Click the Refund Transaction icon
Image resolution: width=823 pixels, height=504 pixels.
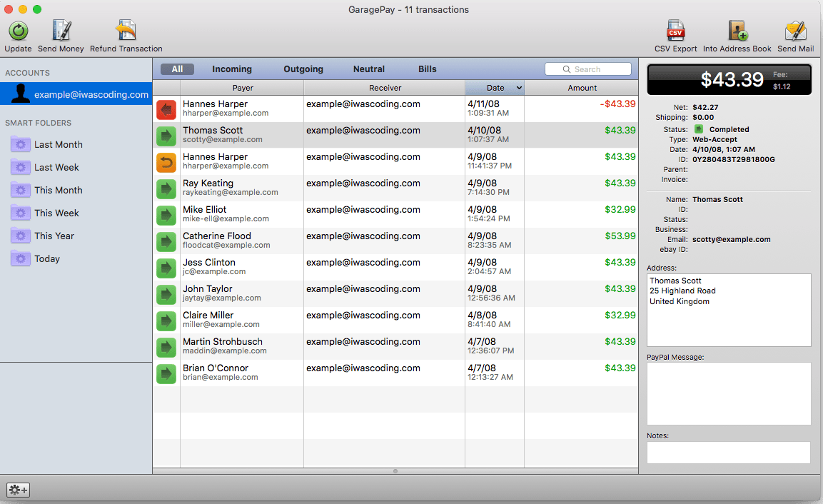[x=126, y=31]
